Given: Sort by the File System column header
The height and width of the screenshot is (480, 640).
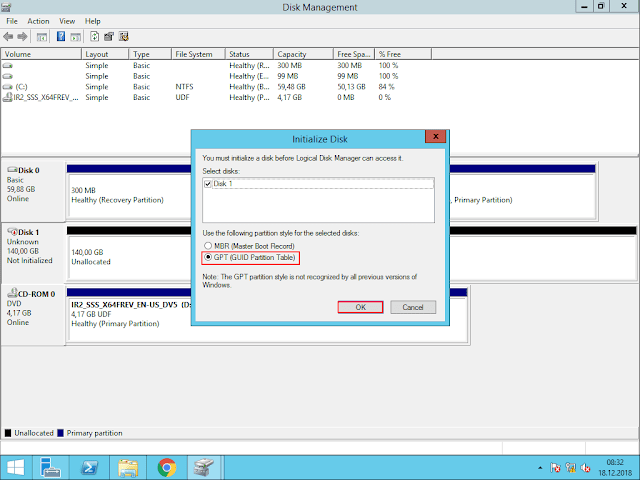Looking at the screenshot, I should click(198, 54).
